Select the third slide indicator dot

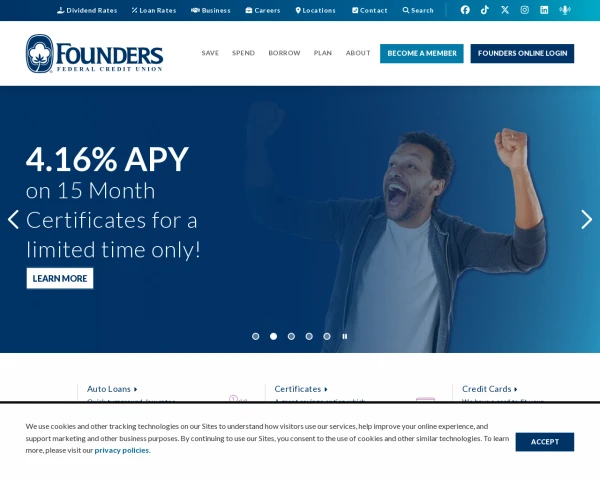[x=291, y=336]
